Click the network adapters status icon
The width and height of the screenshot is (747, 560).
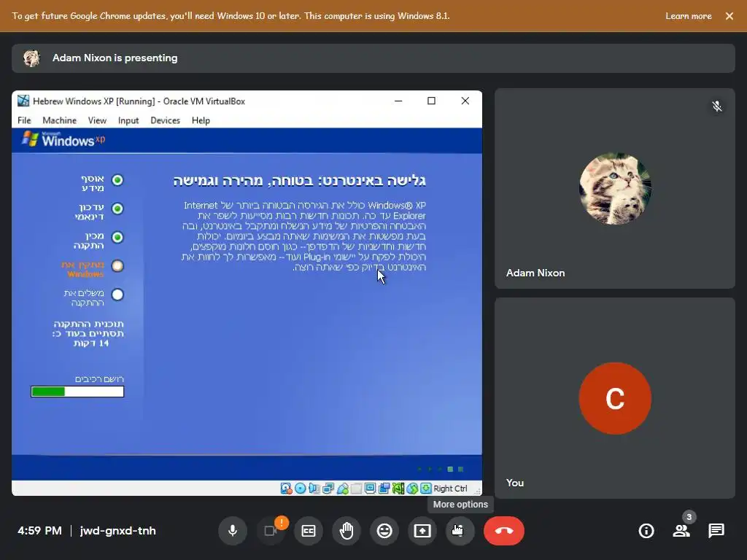pyautogui.click(x=328, y=488)
